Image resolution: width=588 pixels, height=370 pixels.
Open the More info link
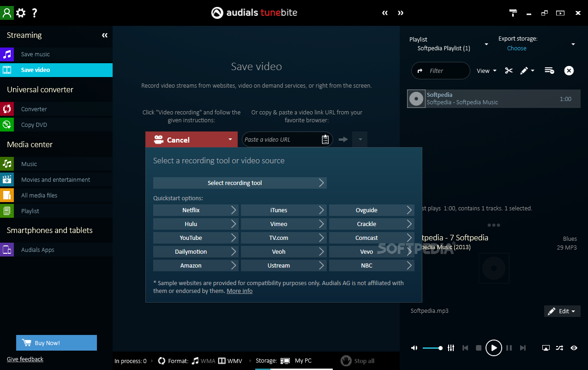pos(240,291)
